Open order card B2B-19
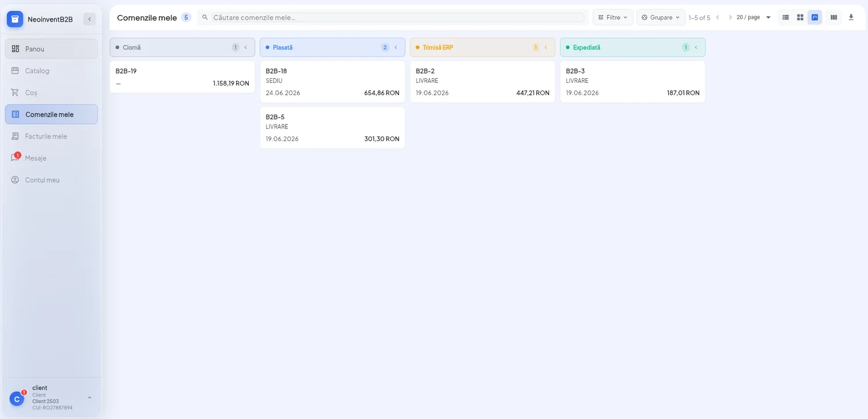The image size is (868, 419). tap(182, 77)
